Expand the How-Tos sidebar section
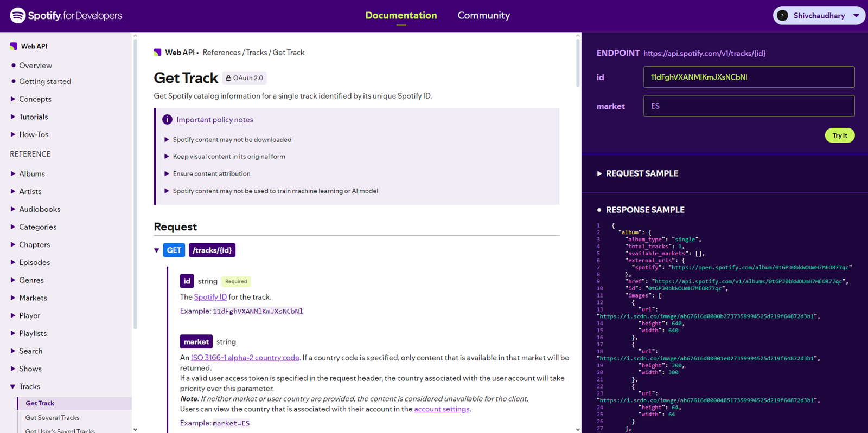Screen dimensions: 868x433 29,134
